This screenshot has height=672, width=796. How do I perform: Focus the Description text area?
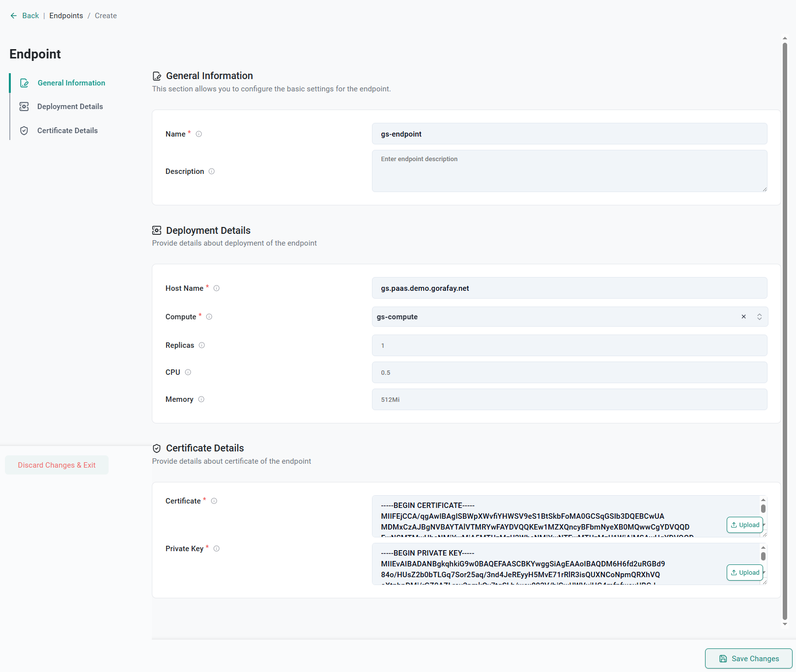pos(569,171)
